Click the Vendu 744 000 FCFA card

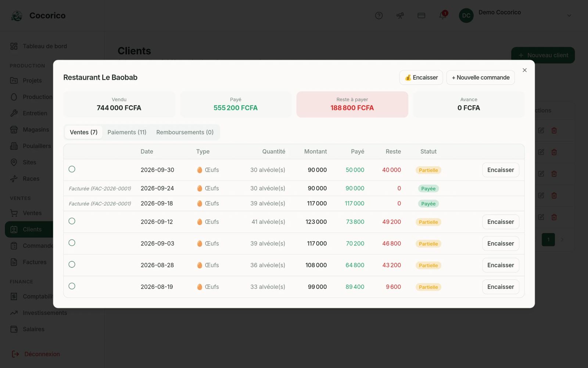[119, 105]
